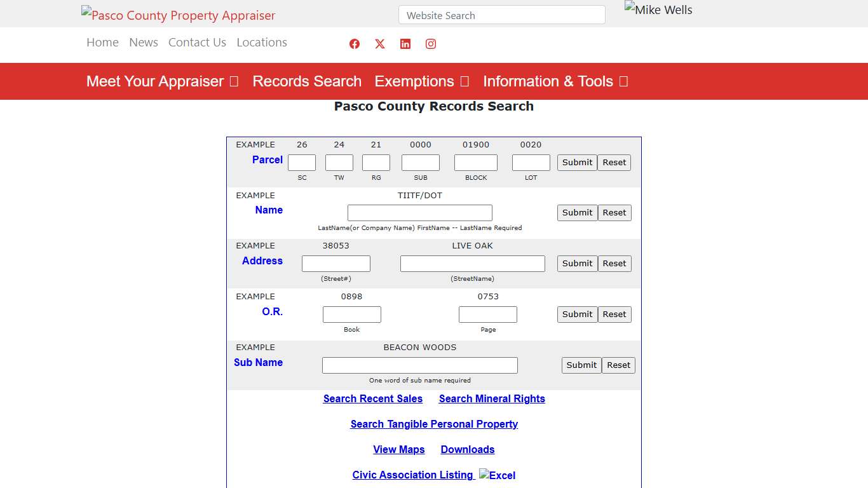Submit the Parcel search
The width and height of the screenshot is (868, 488).
point(576,163)
